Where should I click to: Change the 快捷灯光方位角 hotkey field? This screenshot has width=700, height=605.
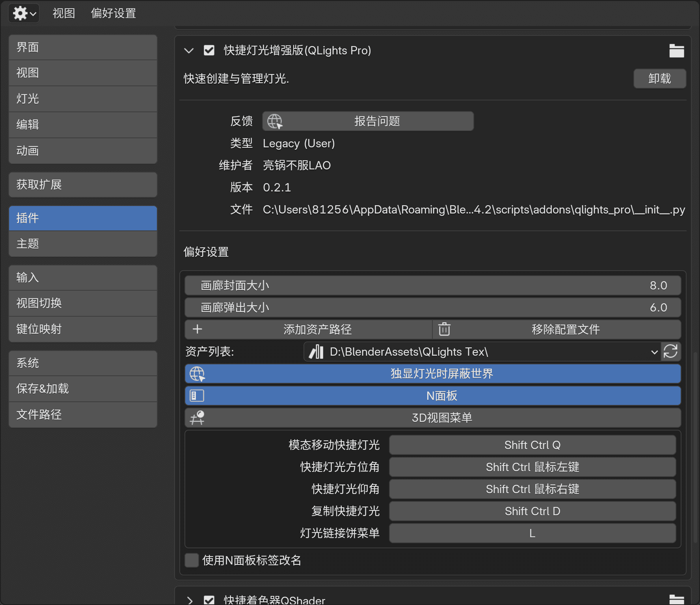coord(532,467)
